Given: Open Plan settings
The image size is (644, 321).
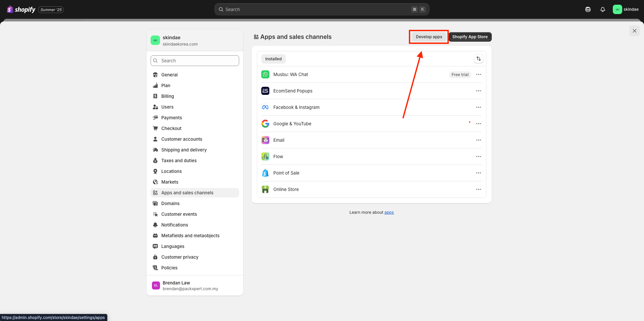Looking at the screenshot, I should tap(195, 85).
